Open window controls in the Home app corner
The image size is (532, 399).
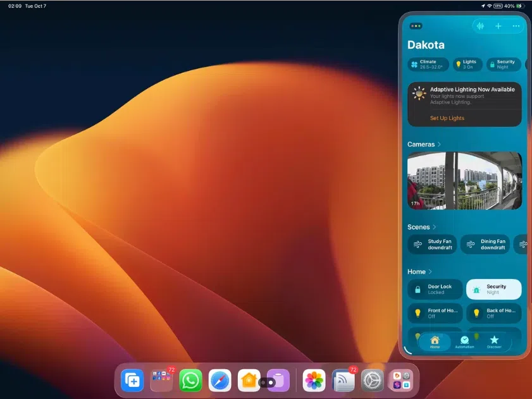[x=416, y=26]
